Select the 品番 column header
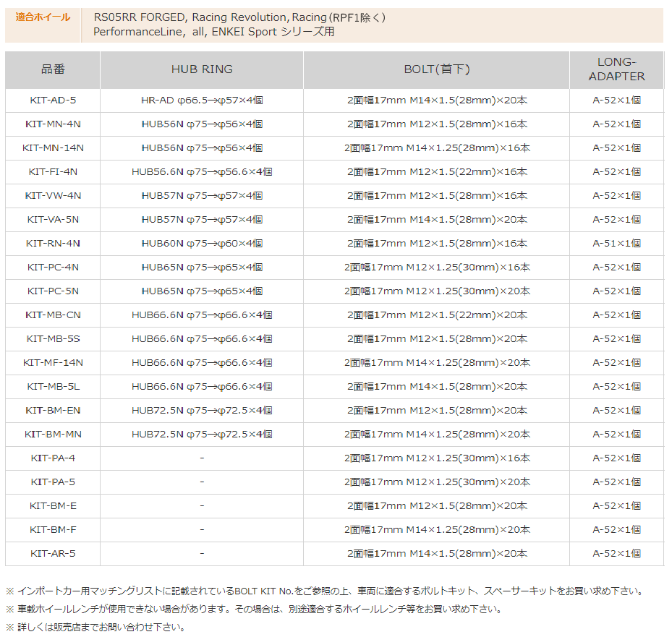Image resolution: width=672 pixels, height=637 pixels. pyautogui.click(x=53, y=69)
